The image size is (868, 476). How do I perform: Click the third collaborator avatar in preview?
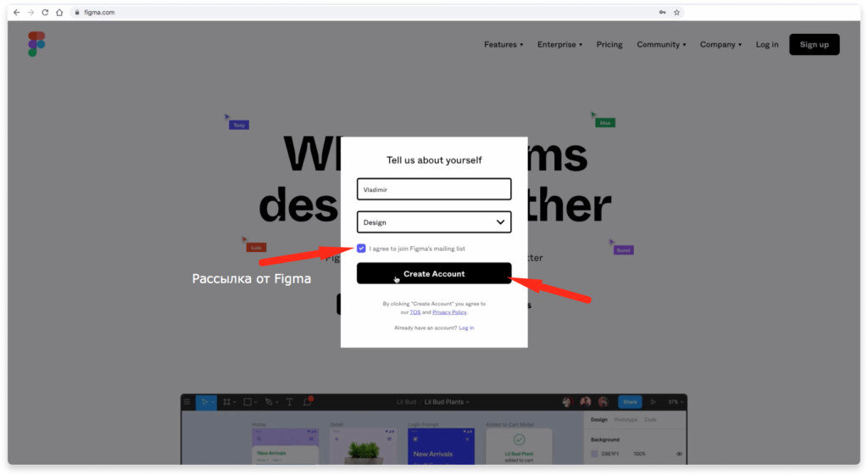[603, 401]
